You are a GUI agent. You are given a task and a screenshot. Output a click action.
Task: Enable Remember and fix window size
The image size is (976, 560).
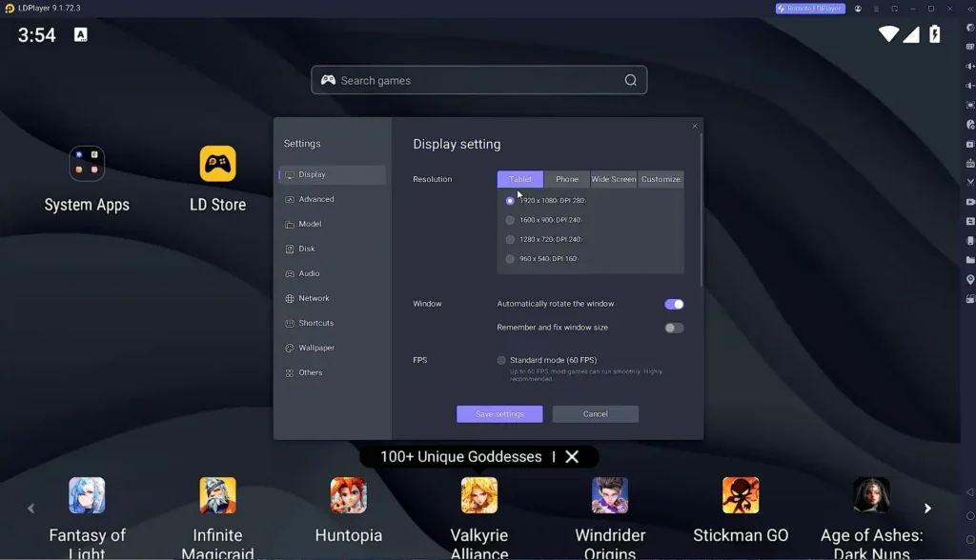point(674,326)
